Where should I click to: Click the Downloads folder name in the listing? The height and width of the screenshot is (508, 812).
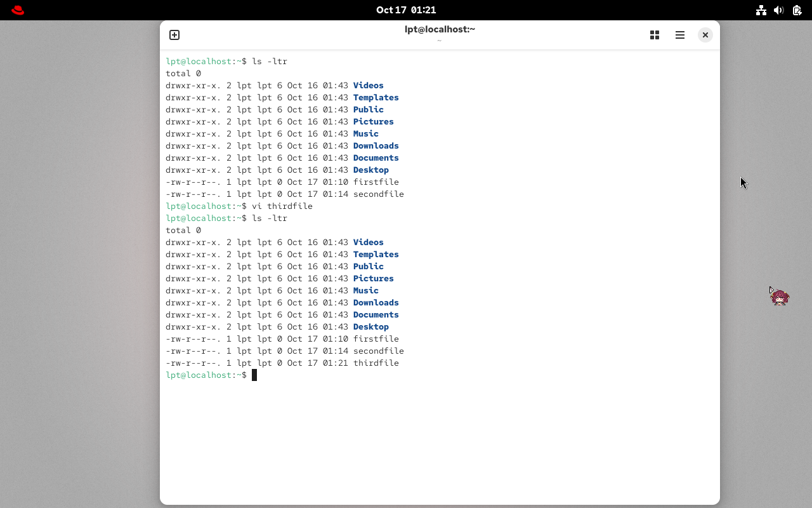[x=376, y=302]
